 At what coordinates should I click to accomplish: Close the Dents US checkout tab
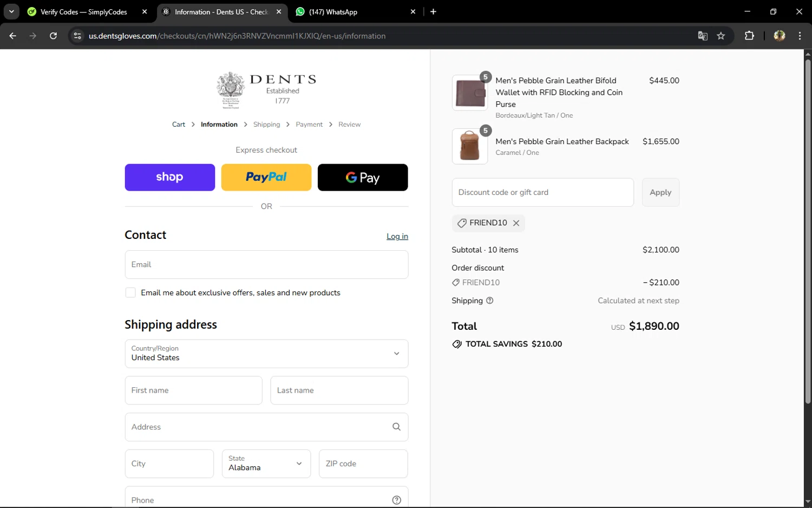pyautogui.click(x=279, y=11)
